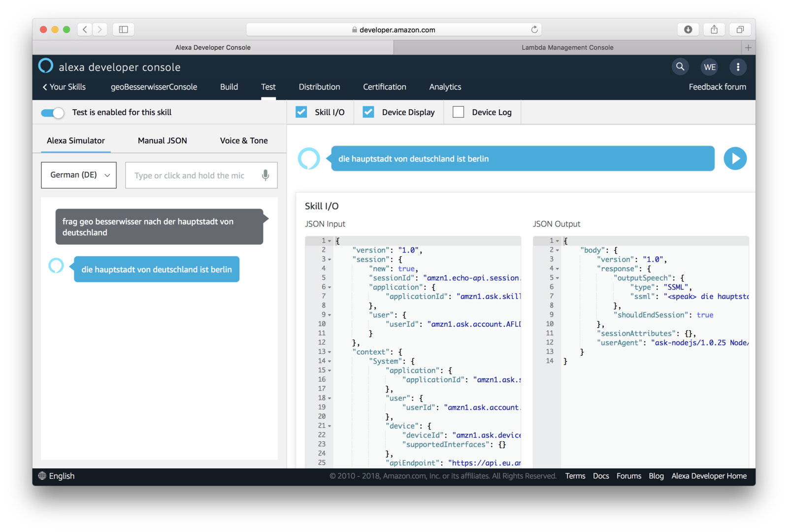788x532 pixels.
Task: Open a new tab with the plus icon
Action: coord(748,48)
